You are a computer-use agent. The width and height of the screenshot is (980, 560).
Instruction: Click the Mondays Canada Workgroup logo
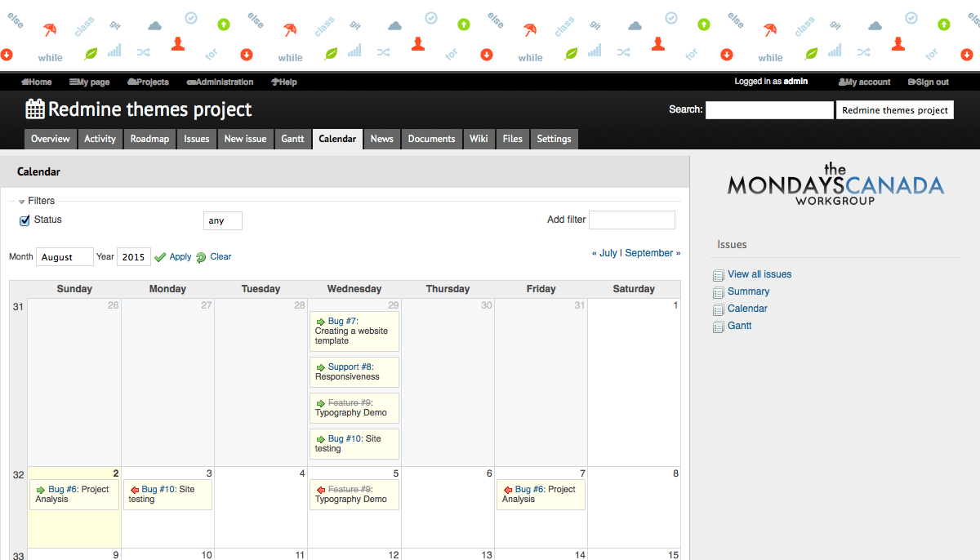pyautogui.click(x=835, y=184)
